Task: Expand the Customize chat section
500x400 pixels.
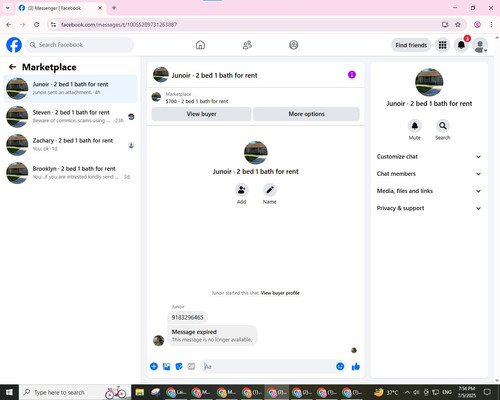Action: click(429, 157)
